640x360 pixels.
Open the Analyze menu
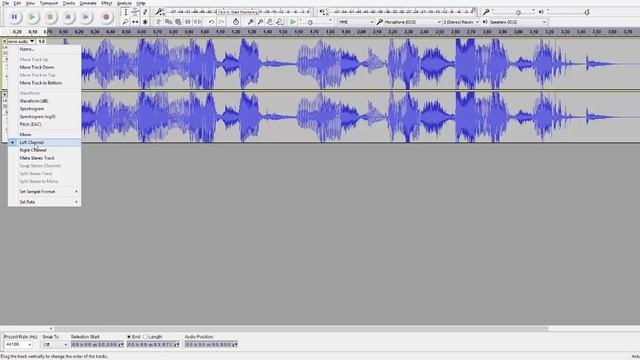(124, 3)
